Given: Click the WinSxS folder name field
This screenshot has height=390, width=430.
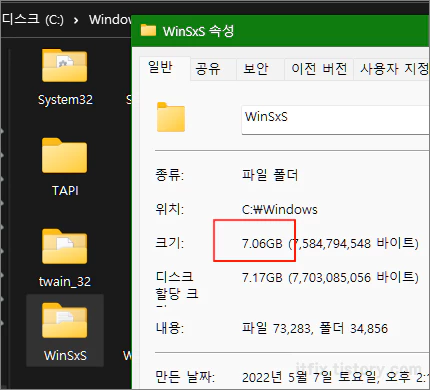Looking at the screenshot, I should 335,120.
